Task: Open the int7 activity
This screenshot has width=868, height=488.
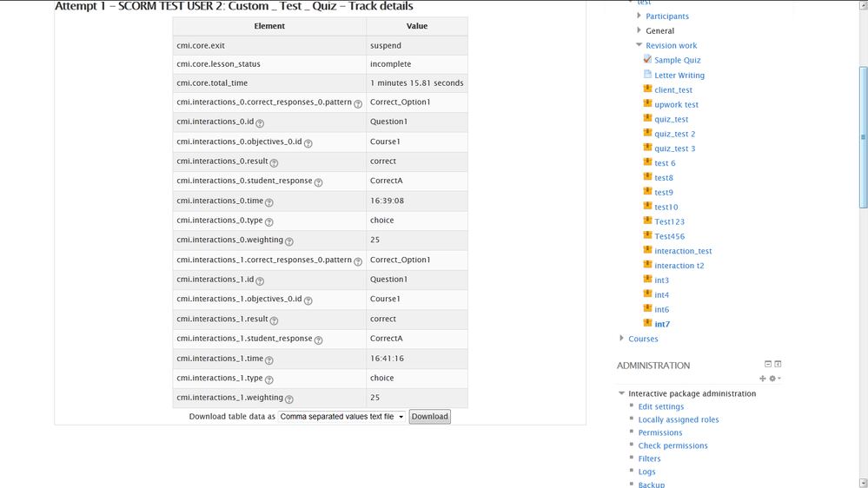Action: tap(662, 324)
